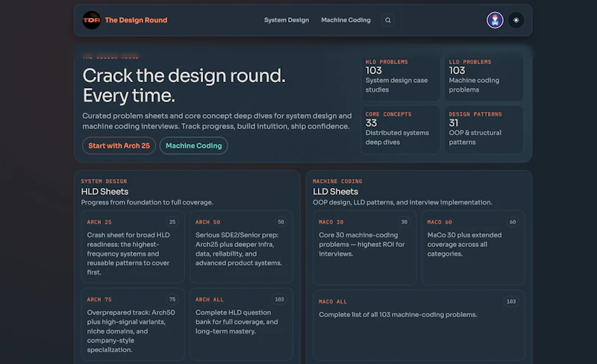
Task: Open the Design Patterns stat card
Action: (x=484, y=130)
